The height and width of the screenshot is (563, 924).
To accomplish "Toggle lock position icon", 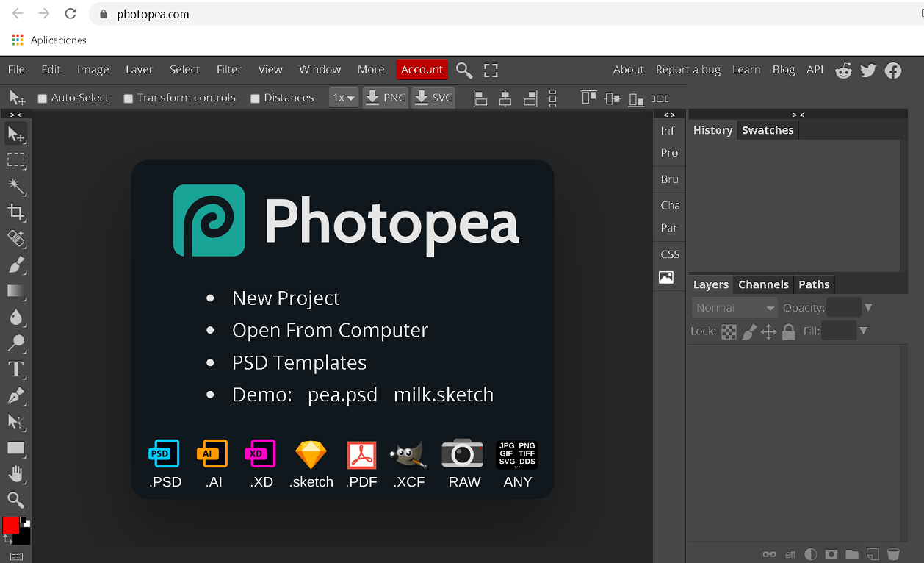I will click(769, 332).
